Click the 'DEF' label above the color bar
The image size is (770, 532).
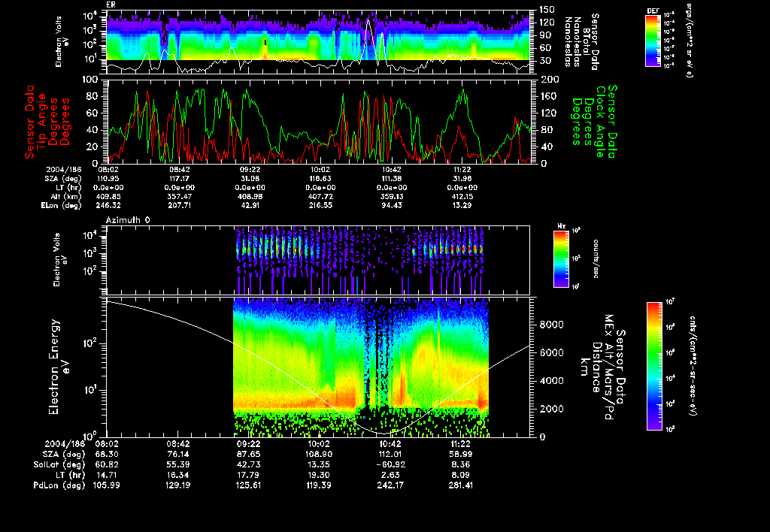click(653, 11)
